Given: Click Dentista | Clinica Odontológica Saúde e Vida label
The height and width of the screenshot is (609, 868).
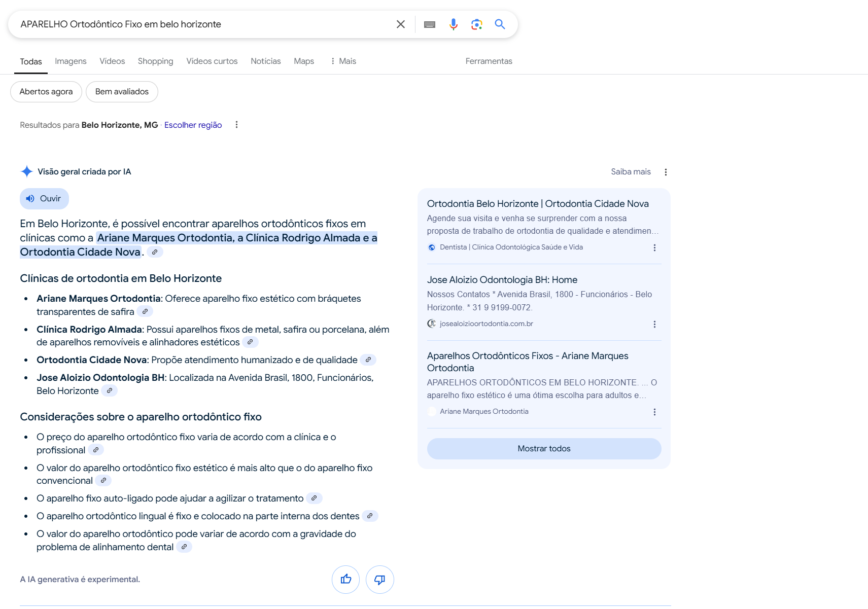Looking at the screenshot, I should coord(511,247).
